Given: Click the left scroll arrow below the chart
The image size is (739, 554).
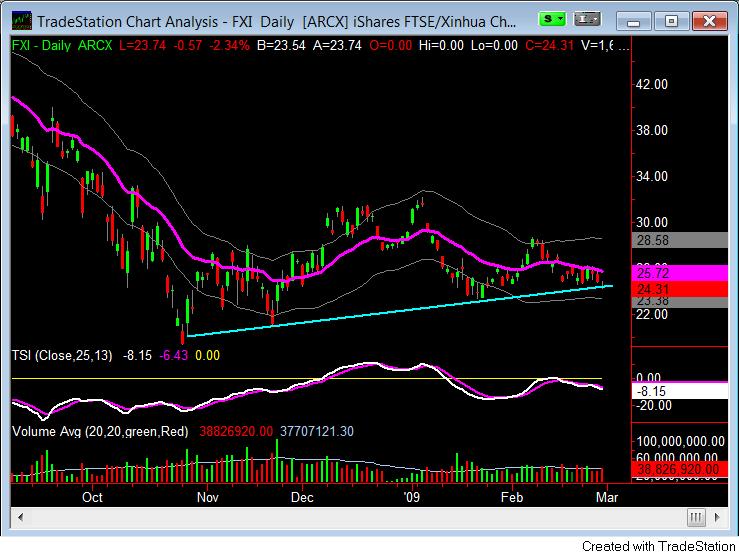Looking at the screenshot, I should (x=21, y=517).
